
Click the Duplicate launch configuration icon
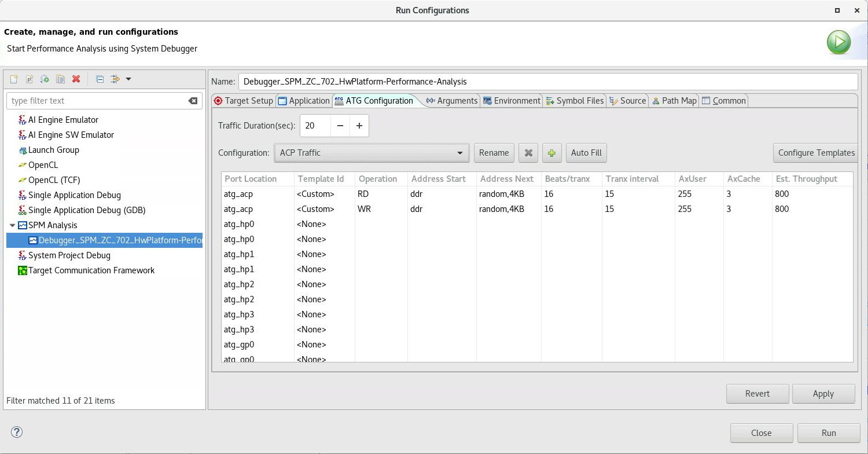pos(60,79)
